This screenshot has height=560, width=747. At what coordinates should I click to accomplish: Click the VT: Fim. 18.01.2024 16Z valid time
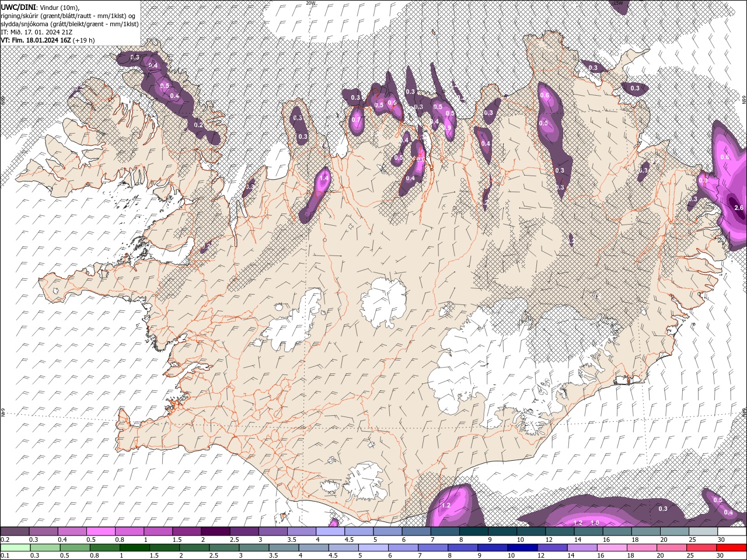click(36, 40)
